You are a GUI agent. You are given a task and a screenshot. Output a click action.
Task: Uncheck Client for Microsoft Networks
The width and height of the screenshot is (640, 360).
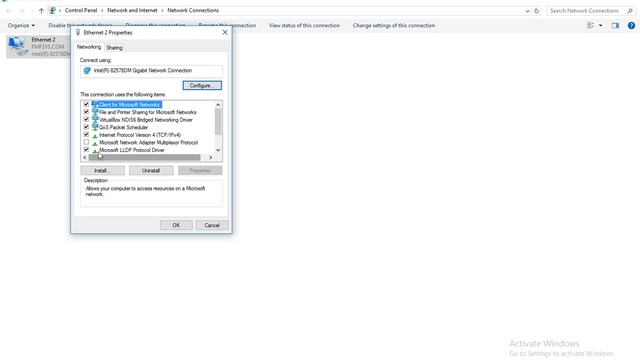click(86, 104)
